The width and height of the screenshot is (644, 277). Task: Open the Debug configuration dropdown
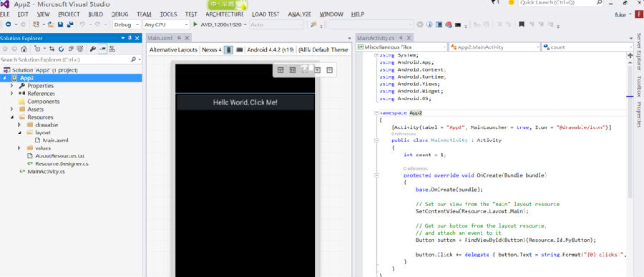point(137,24)
